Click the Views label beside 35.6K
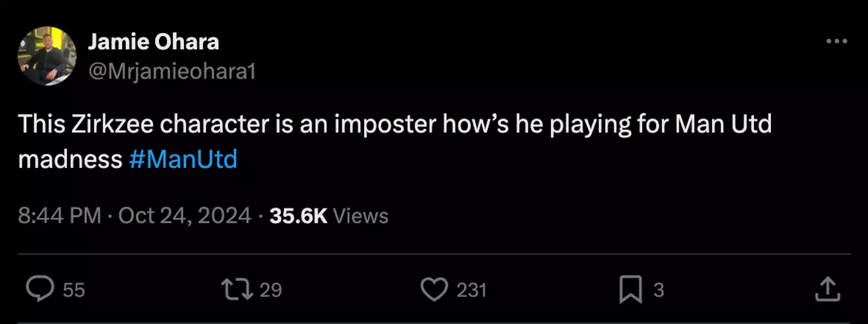Screen dimensions: 868x324 (360, 216)
